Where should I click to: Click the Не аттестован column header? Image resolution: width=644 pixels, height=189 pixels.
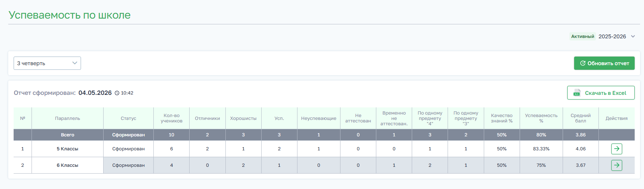[358, 118]
